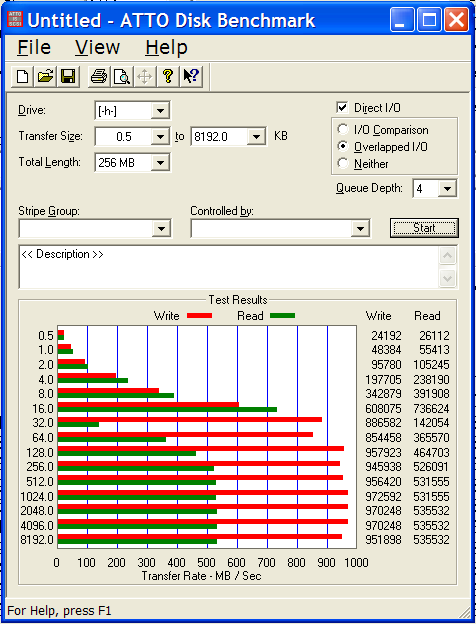This screenshot has width=476, height=624.
Task: Select the Overlapped I/O radio button
Action: 343,146
